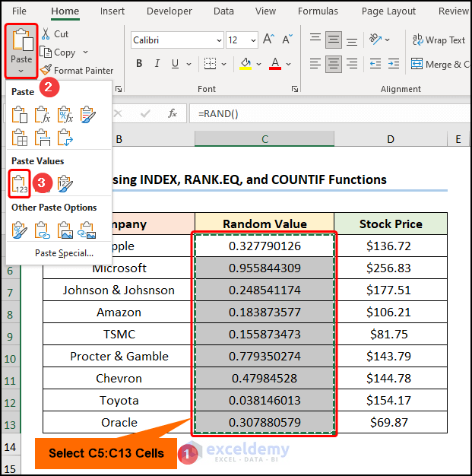This screenshot has height=476, width=472.
Task: Toggle Top Align vertical alignment
Action: (315, 40)
